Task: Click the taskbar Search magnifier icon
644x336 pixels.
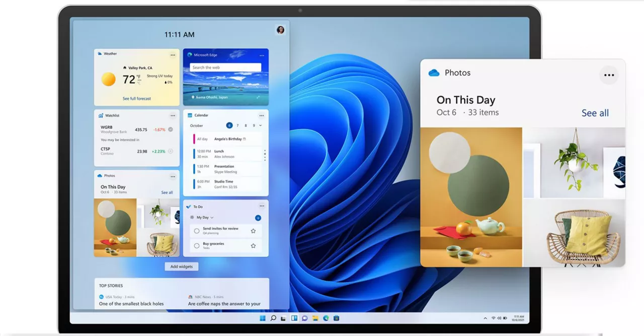Action: click(x=273, y=318)
